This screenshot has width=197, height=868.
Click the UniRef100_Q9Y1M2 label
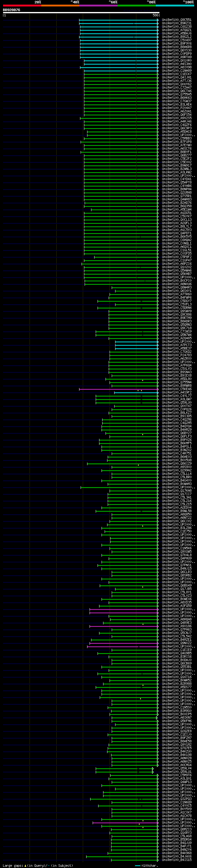click(x=176, y=745)
